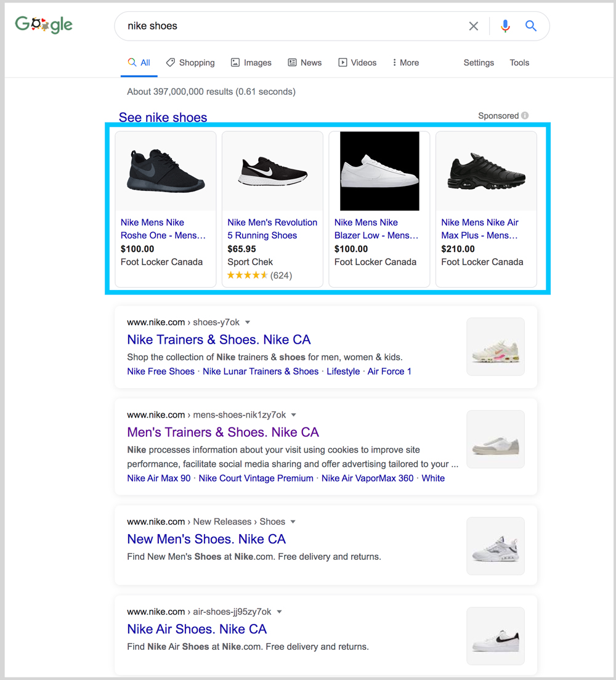This screenshot has width=616, height=680.
Task: Open 'Men's Trainers & Shoes. Nike CA' result
Action: coord(223,432)
